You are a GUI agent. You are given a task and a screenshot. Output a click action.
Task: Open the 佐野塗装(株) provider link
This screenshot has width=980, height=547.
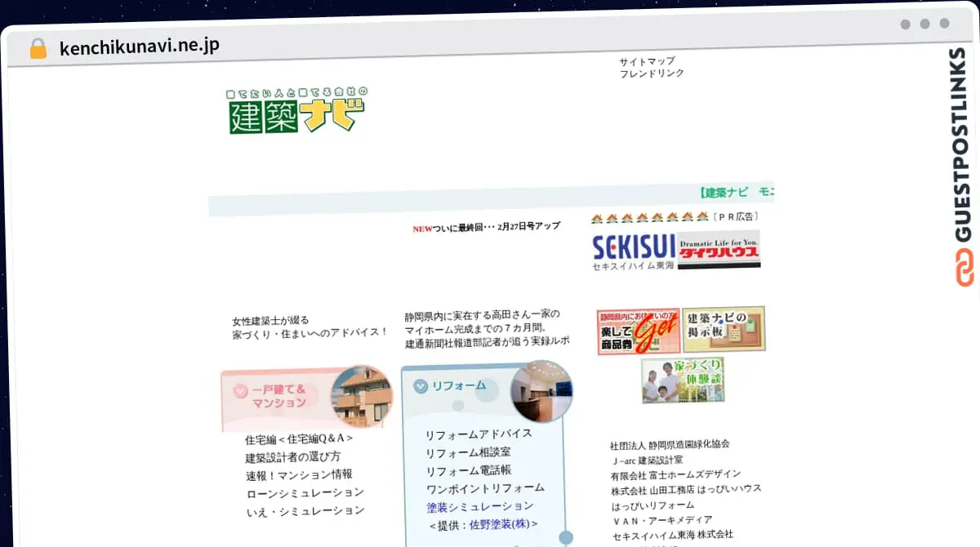coord(499,524)
